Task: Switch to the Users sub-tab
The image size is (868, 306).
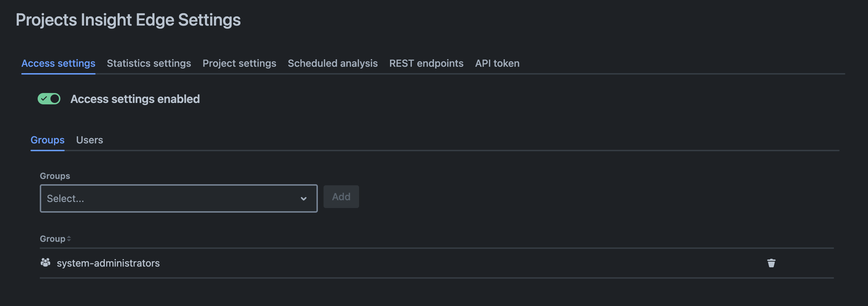Action: coord(89,140)
